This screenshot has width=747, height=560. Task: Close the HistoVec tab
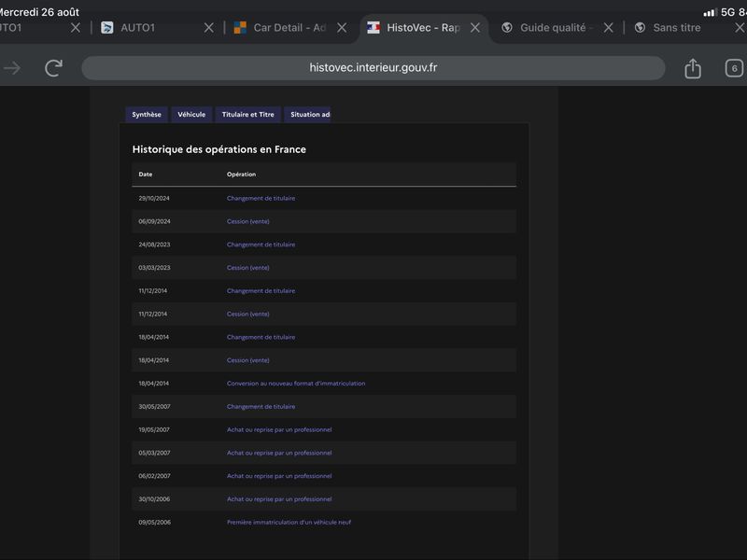(475, 28)
